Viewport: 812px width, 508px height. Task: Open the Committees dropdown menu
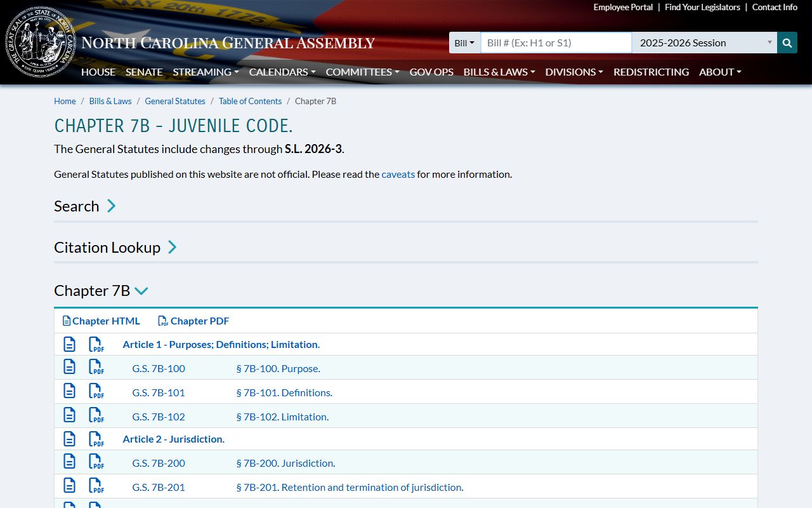362,72
